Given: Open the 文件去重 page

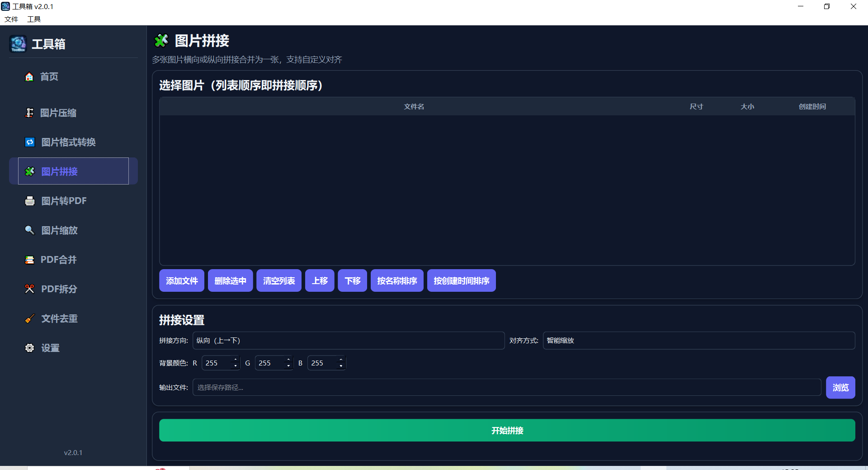Looking at the screenshot, I should click(x=73, y=318).
